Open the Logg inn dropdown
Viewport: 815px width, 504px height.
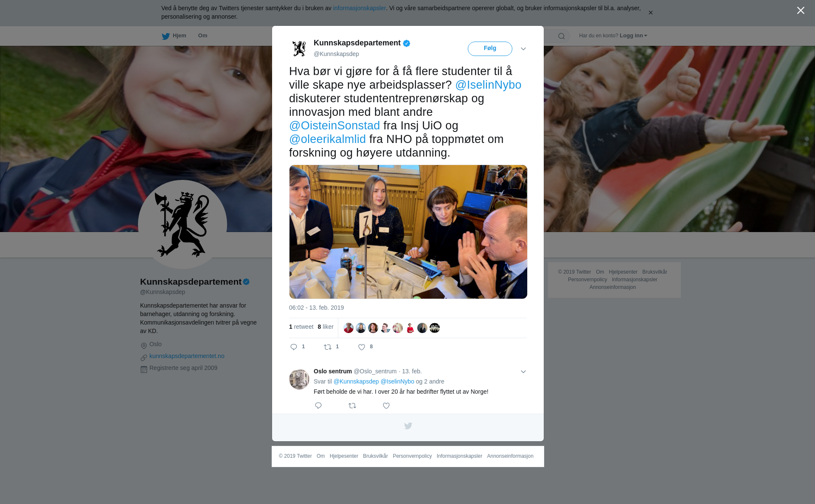coord(633,36)
